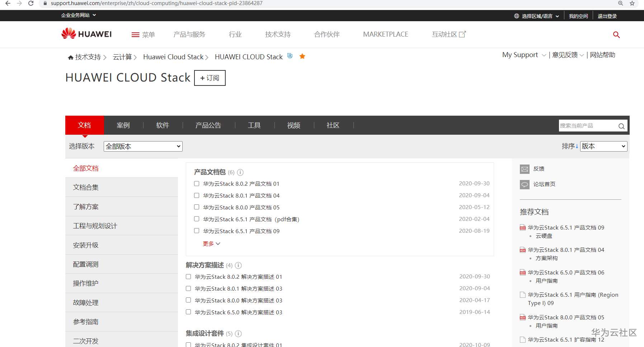Bookmark this page with the star icon
Viewport: 644px width, 347px height.
[x=632, y=3]
